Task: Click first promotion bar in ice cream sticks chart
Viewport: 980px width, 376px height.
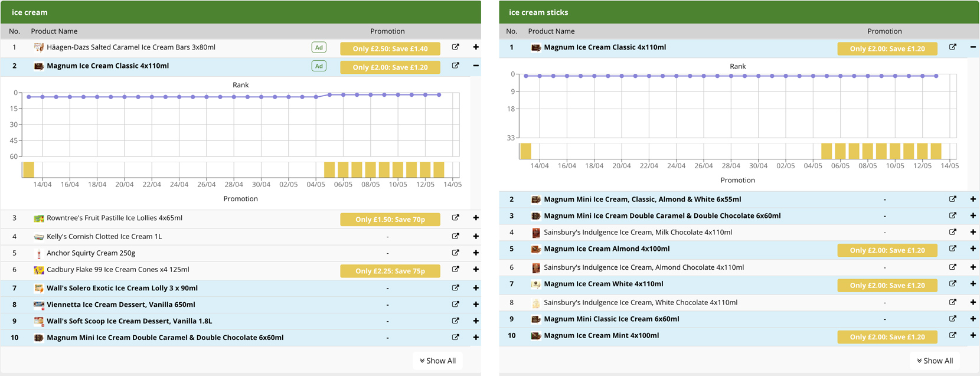Action: point(525,151)
